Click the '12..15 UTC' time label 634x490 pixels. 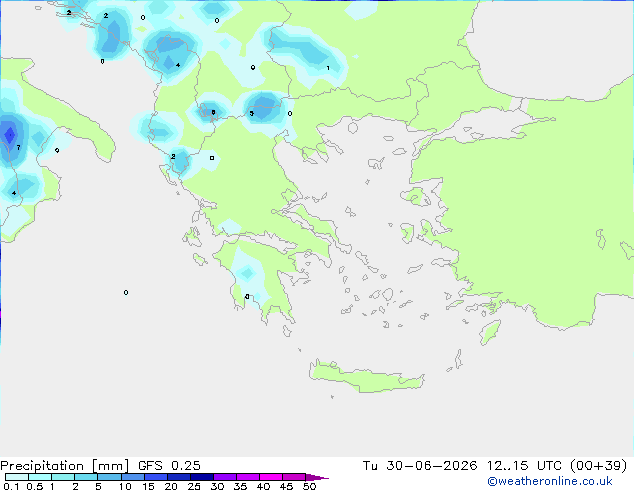pos(524,466)
